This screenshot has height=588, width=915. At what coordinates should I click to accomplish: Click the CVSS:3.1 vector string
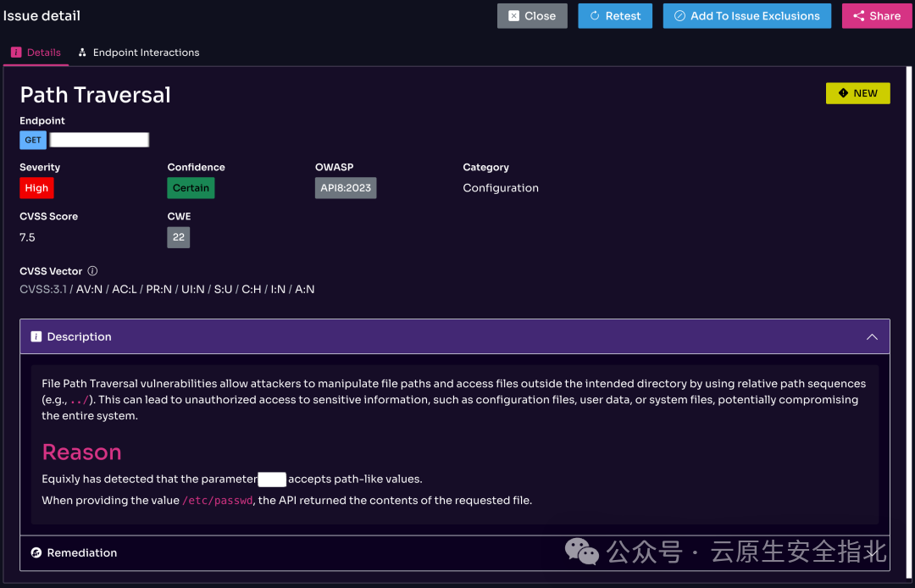(x=167, y=289)
